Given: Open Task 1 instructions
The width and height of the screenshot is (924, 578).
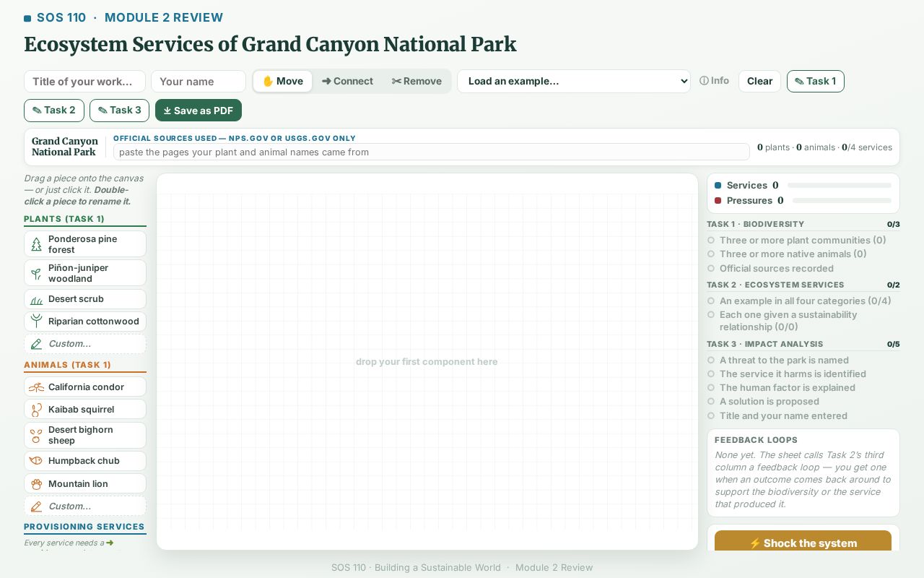Looking at the screenshot, I should pyautogui.click(x=816, y=81).
